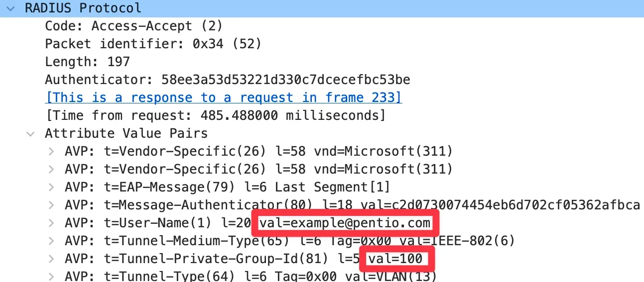The width and height of the screenshot is (644, 282).
Task: Select the Packet identifier 0x34 line
Action: coord(153,44)
